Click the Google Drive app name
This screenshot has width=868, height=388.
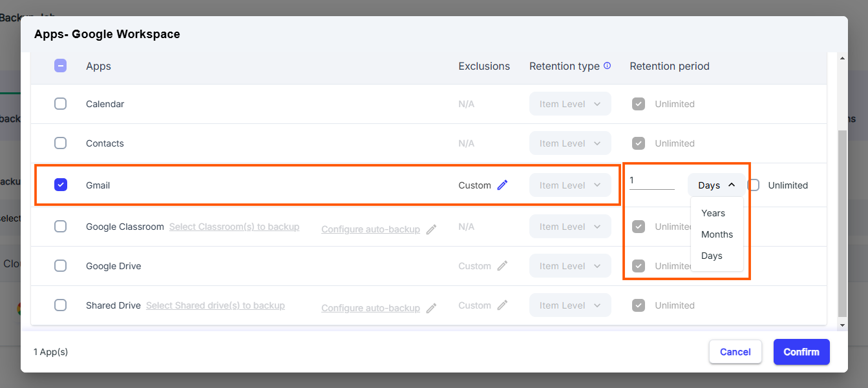tap(113, 266)
